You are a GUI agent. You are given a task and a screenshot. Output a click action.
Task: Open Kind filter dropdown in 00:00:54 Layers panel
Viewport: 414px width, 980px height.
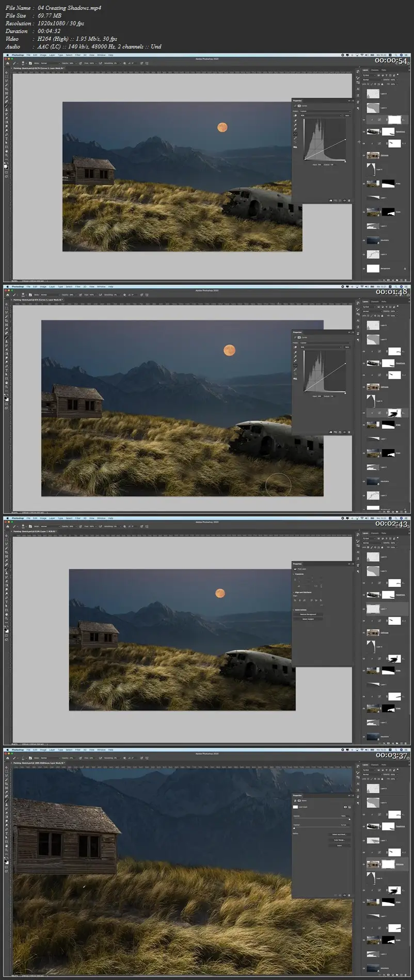[x=369, y=75]
